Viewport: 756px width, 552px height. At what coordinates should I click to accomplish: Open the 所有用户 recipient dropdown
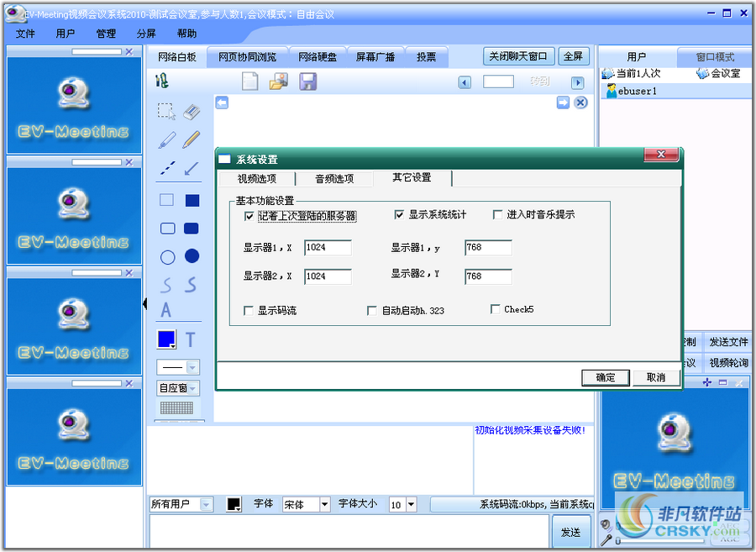point(206,505)
